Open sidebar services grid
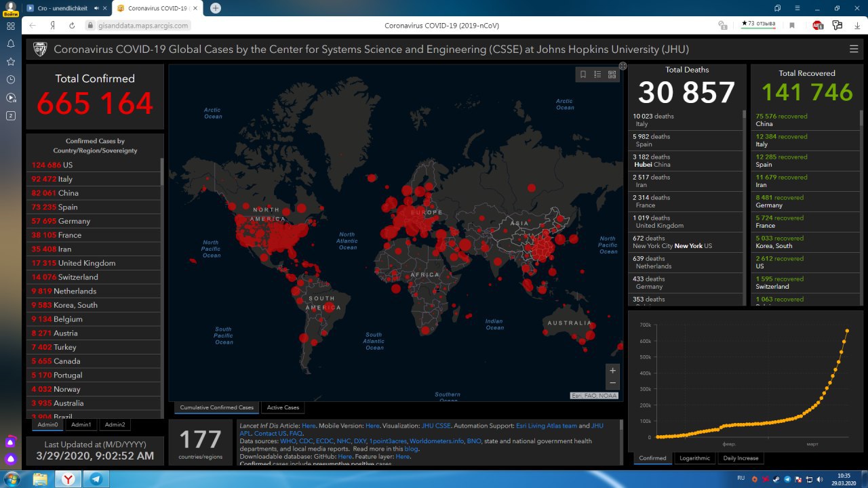Screen dimensions: 868x488 pyautogui.click(x=10, y=26)
